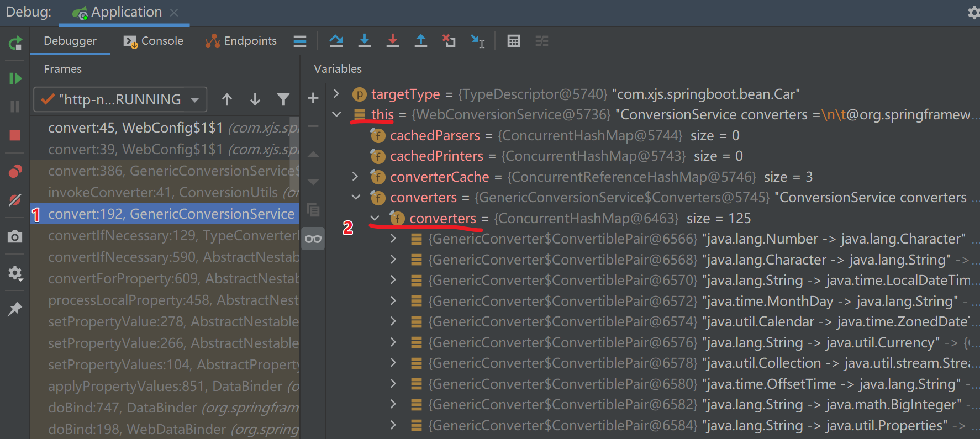Open the Endpoints tab
Screen dimensions: 980x439
pos(241,41)
